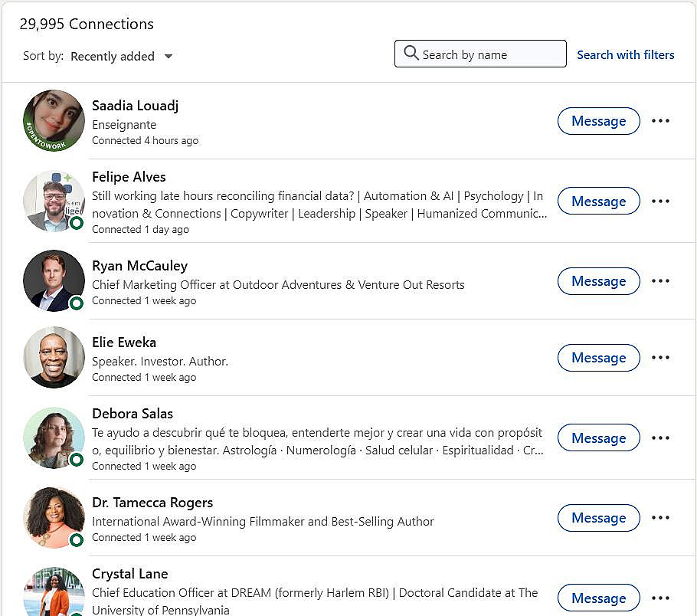
Task: Click Dr. Tamecca Rogers name
Action: (152, 503)
